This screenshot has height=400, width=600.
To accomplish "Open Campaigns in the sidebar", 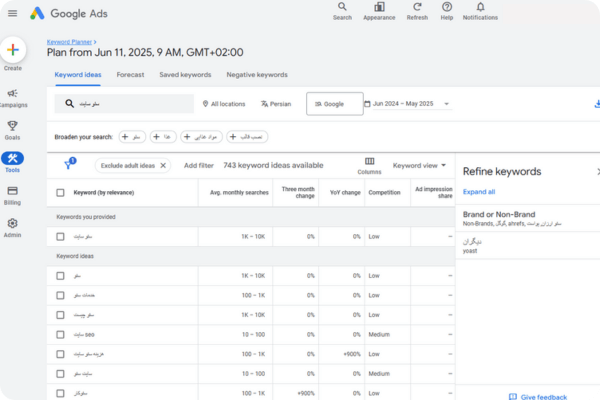I will [x=13, y=98].
